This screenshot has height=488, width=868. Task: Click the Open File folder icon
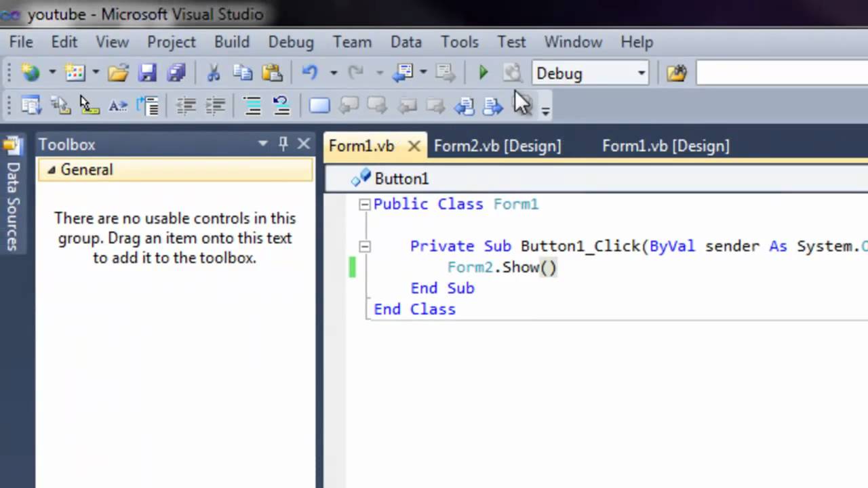click(x=118, y=73)
